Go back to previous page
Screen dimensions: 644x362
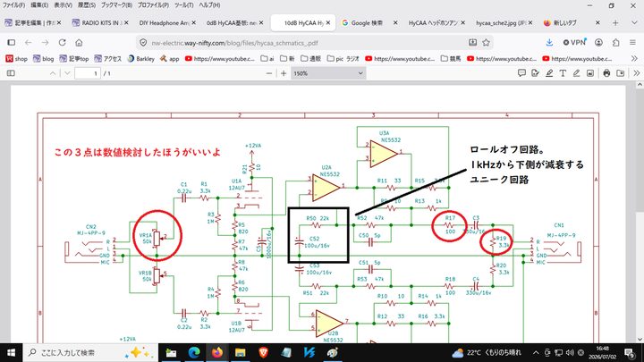tap(29, 42)
